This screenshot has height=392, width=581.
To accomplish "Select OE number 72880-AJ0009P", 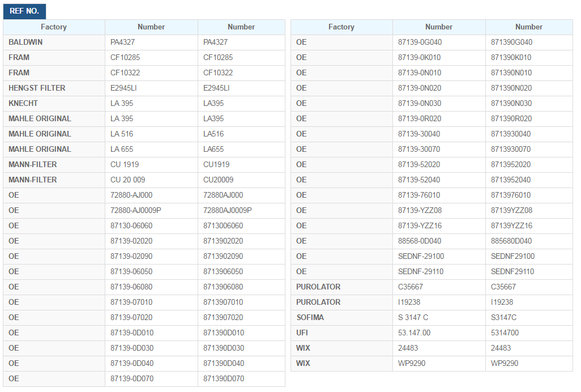I will click(136, 211).
